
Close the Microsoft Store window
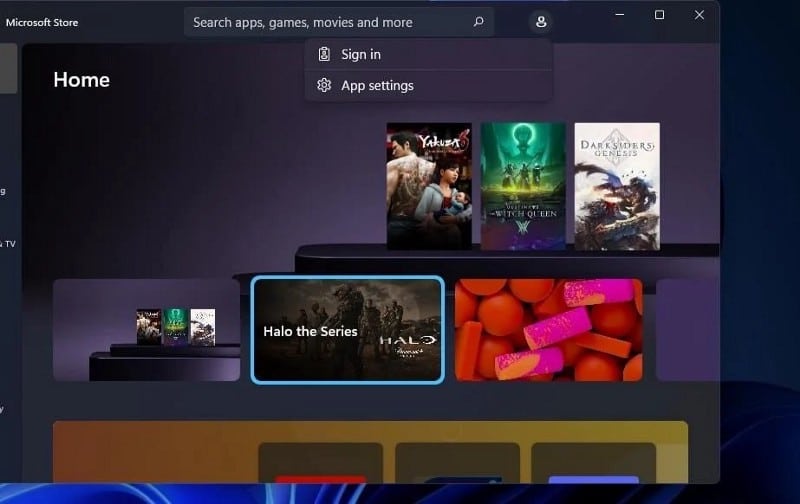pos(699,15)
